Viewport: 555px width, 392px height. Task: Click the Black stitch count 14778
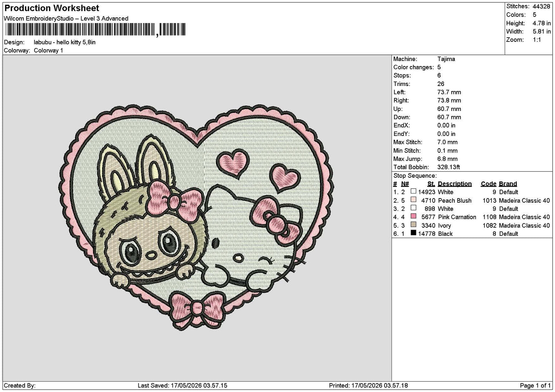(x=426, y=234)
